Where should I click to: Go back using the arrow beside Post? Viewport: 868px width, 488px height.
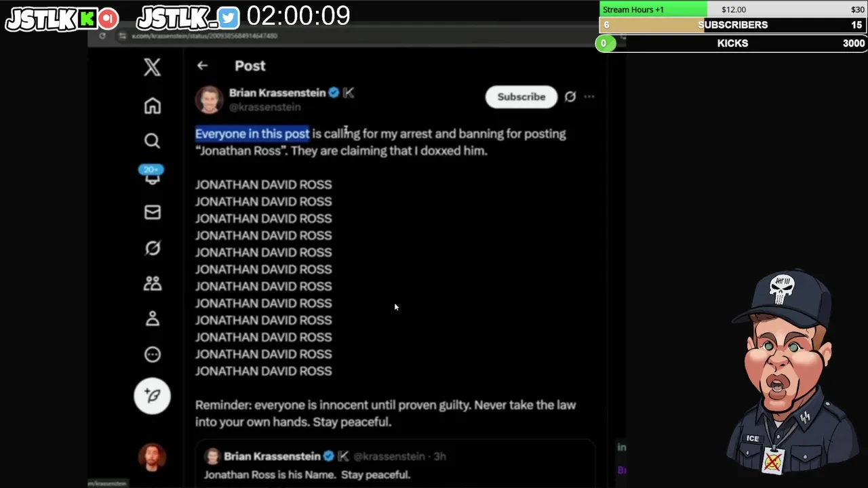(x=202, y=66)
